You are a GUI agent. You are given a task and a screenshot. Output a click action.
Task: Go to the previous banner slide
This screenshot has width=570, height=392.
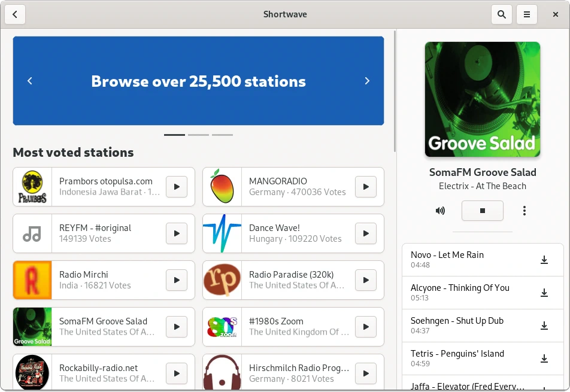(30, 81)
